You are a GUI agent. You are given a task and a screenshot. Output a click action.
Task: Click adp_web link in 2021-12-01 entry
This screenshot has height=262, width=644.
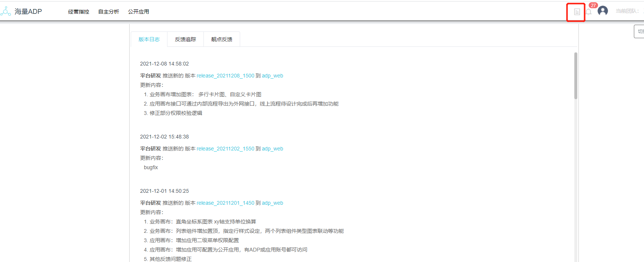tap(272, 203)
